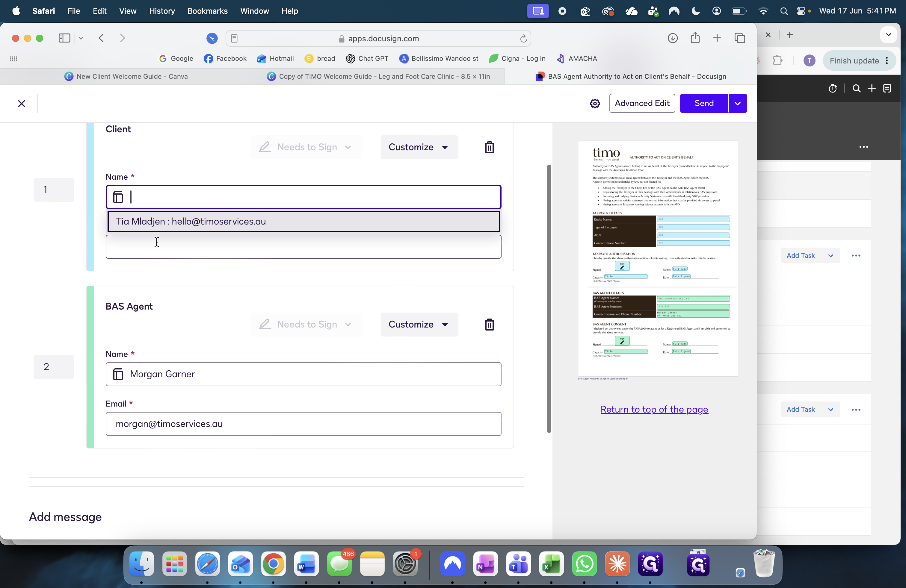
Task: Open Control Center in the menu bar
Action: click(801, 11)
